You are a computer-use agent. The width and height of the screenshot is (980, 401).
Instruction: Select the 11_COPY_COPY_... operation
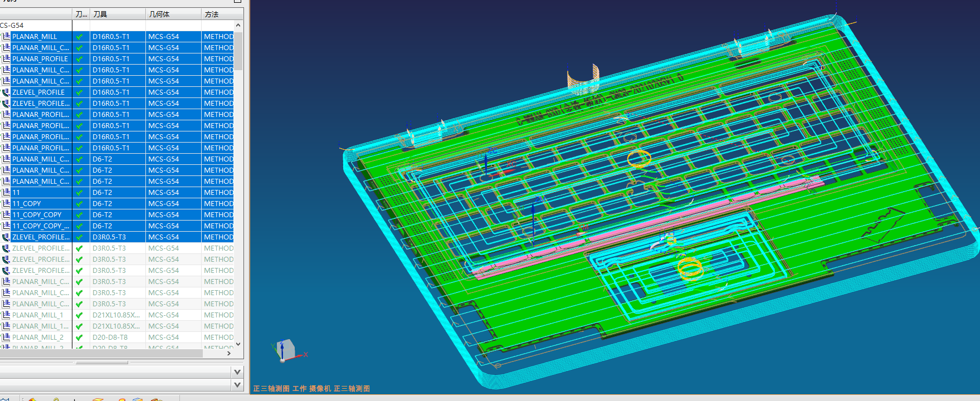point(41,226)
